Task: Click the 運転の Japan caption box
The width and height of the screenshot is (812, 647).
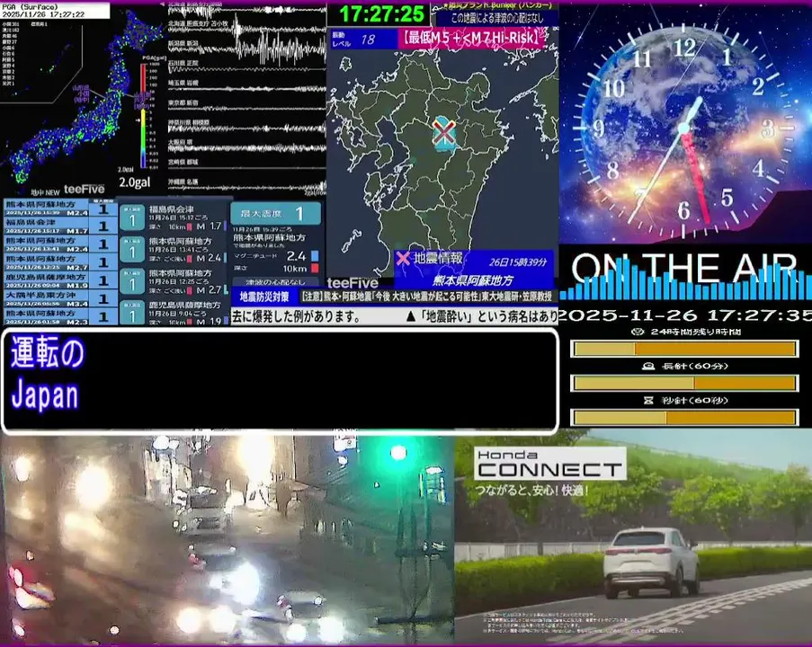Action: 281,379
